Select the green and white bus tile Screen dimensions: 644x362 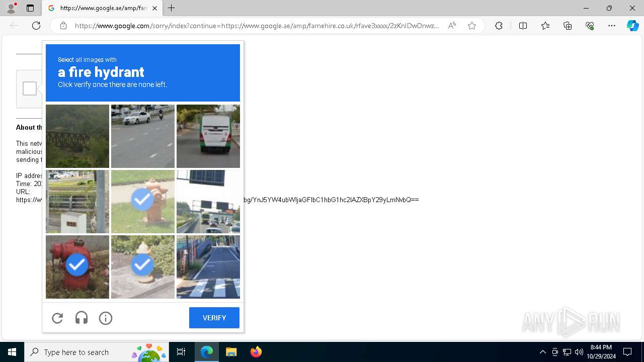pos(208,136)
